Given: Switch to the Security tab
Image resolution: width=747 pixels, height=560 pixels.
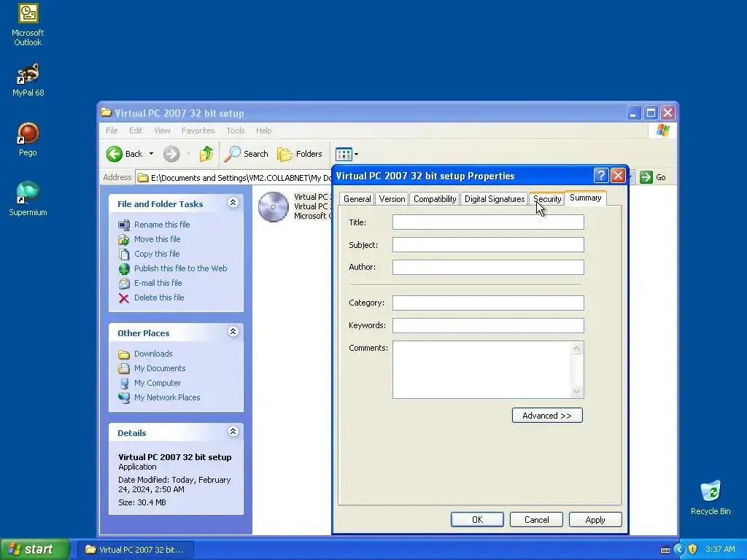Looking at the screenshot, I should [x=547, y=199].
